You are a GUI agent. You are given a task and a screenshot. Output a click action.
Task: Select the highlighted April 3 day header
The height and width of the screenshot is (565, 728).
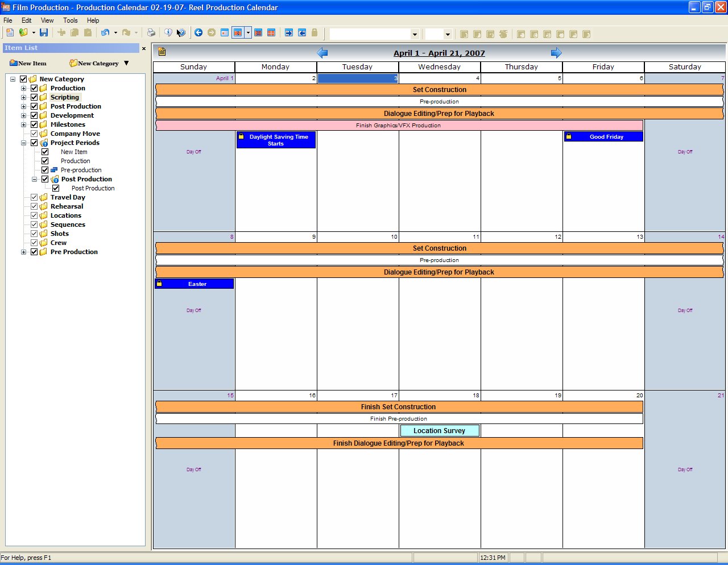coord(358,78)
